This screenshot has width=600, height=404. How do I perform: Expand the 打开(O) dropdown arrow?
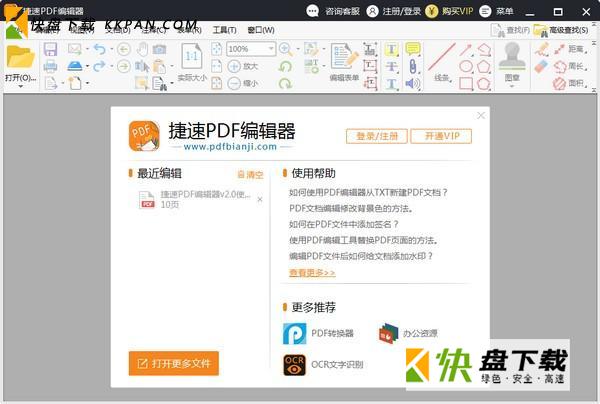pos(20,86)
